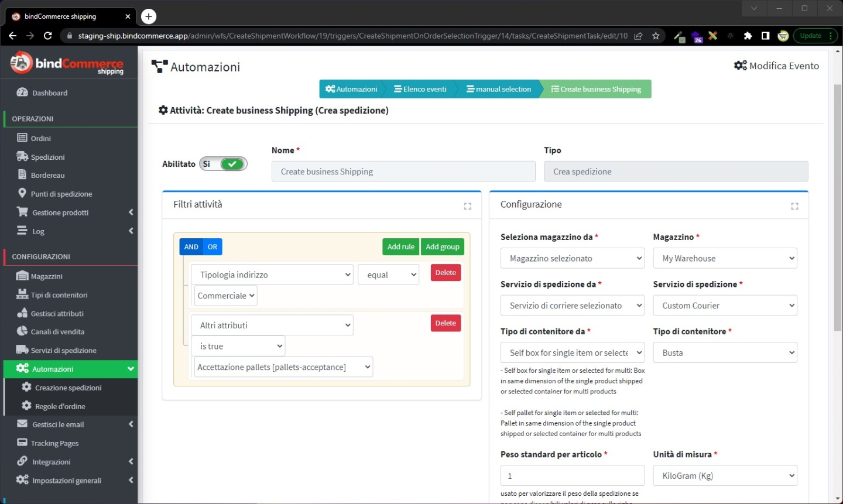Viewport: 843px width, 504px height.
Task: Click the bindCommerce shipping logo
Action: click(x=67, y=63)
